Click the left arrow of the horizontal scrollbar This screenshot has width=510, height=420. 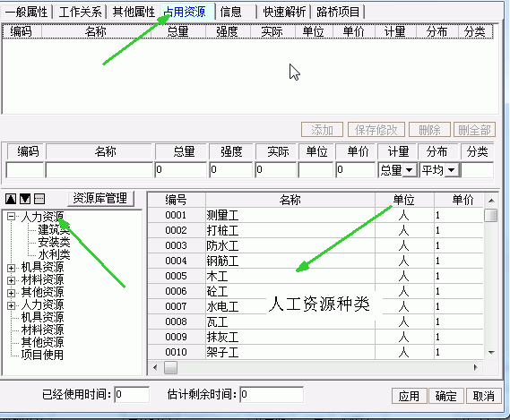pyautogui.click(x=155, y=368)
